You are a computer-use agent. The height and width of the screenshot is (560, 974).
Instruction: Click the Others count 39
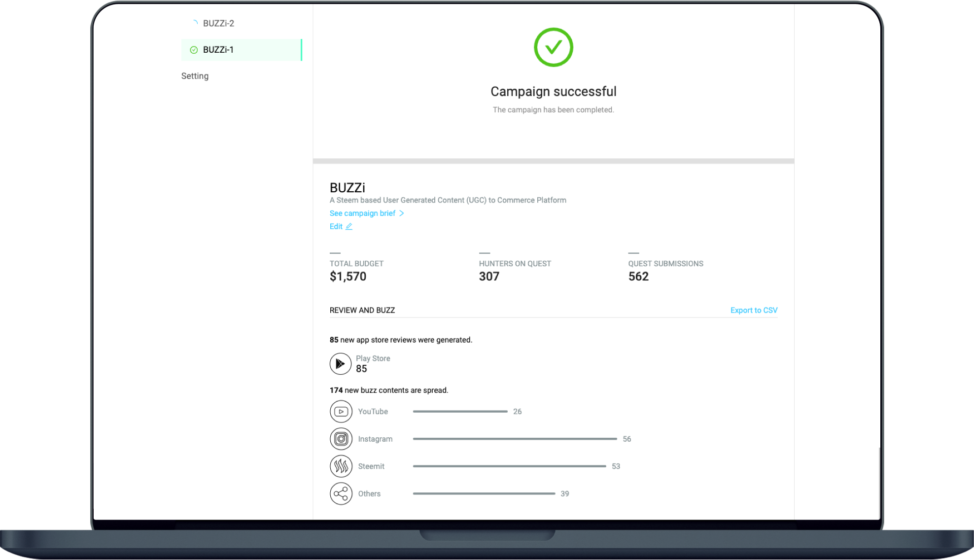coord(564,493)
